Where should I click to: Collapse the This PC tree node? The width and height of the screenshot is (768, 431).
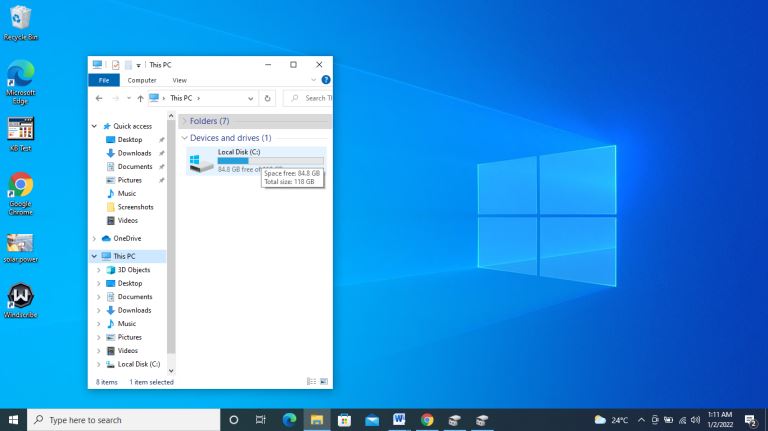pyautogui.click(x=94, y=256)
